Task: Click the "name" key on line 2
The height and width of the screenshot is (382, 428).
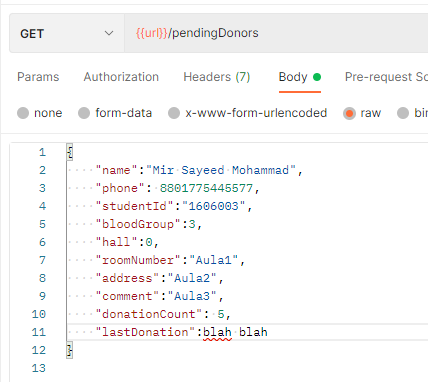Action: (116, 170)
